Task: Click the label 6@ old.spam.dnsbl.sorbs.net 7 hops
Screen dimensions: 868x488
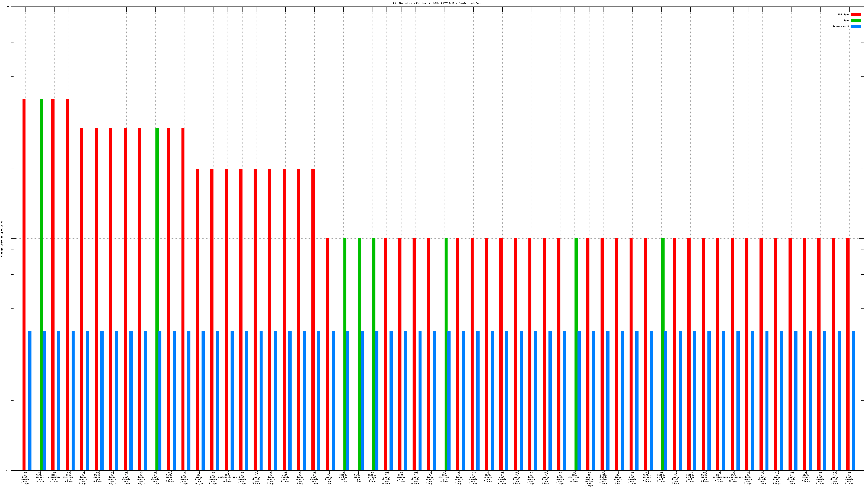Action: (x=589, y=479)
